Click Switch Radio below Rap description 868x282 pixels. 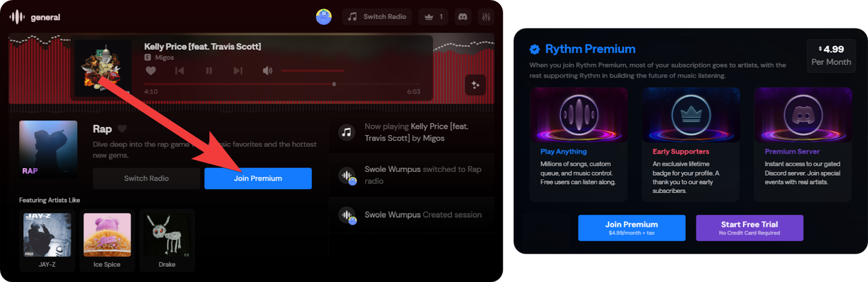coord(146,178)
